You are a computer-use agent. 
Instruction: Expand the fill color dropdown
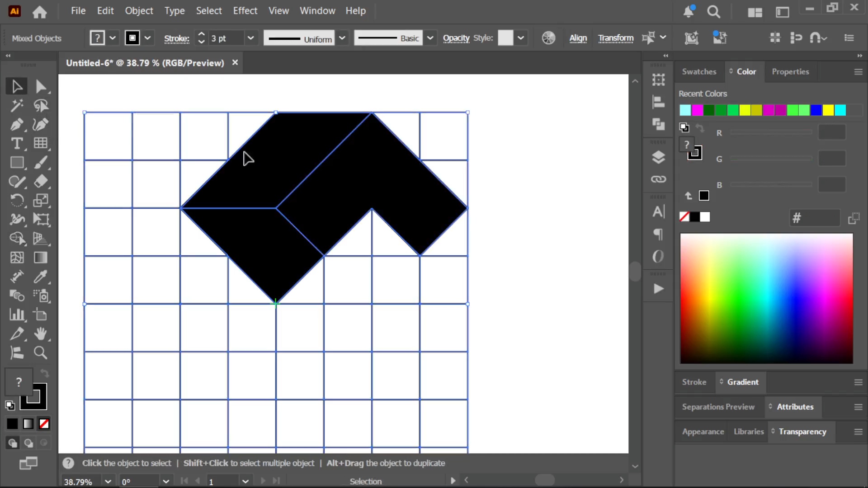tap(113, 38)
